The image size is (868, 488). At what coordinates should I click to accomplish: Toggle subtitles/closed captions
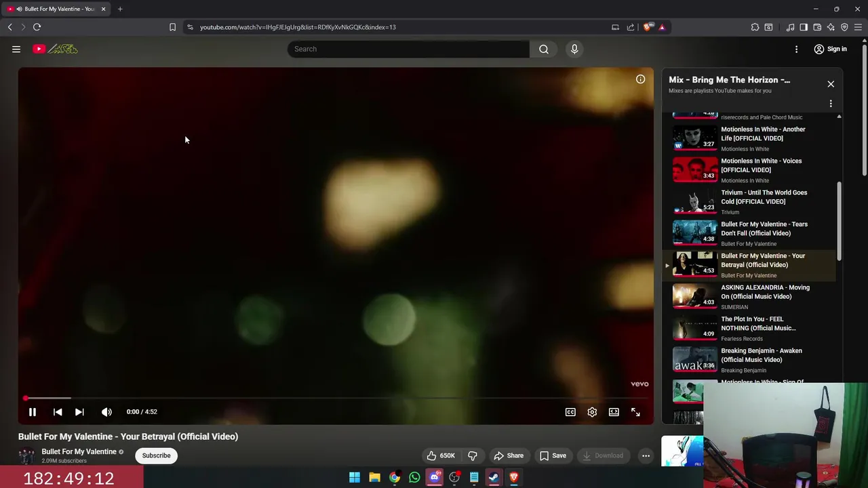pos(570,411)
